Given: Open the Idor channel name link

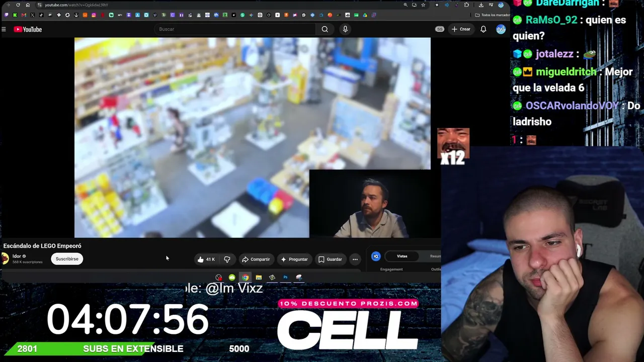Looking at the screenshot, I should (17, 256).
